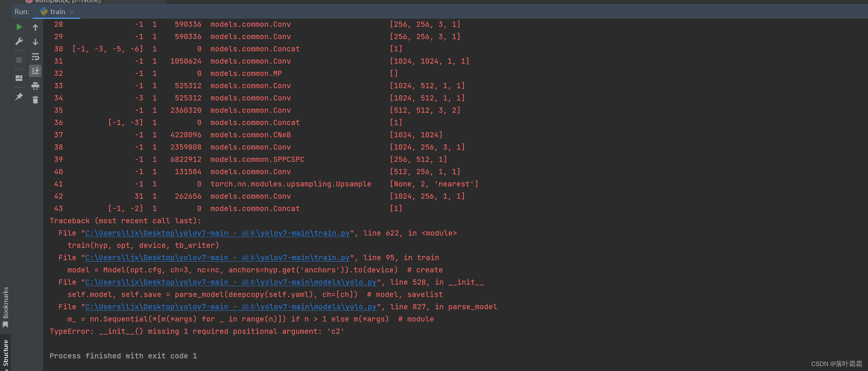
Task: Open train.py link at line 622
Action: 218,233
